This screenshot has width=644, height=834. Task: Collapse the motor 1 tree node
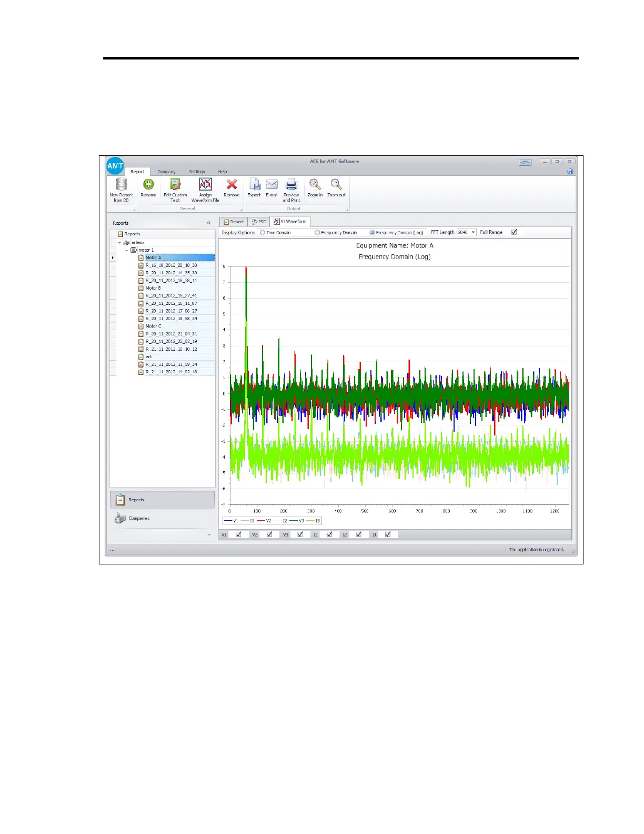click(127, 250)
